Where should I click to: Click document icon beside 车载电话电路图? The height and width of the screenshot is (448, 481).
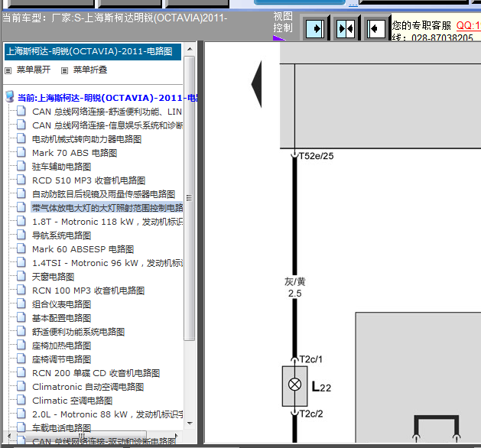pyautogui.click(x=21, y=427)
